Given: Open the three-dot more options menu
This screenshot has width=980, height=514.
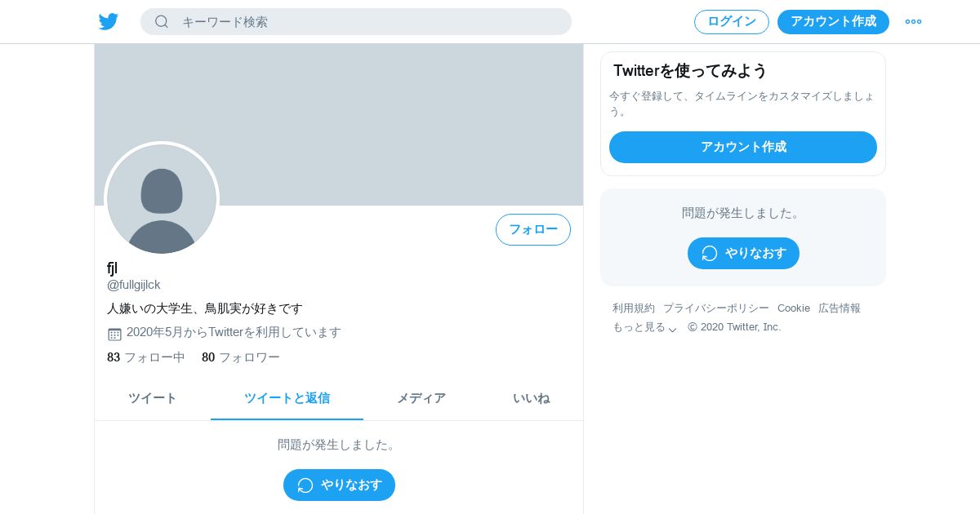Looking at the screenshot, I should coord(913,22).
